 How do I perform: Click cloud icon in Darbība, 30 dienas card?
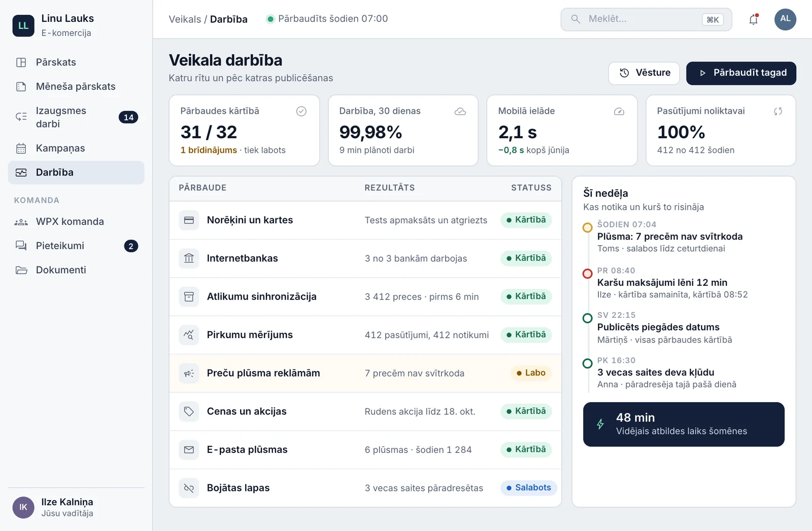tap(460, 111)
